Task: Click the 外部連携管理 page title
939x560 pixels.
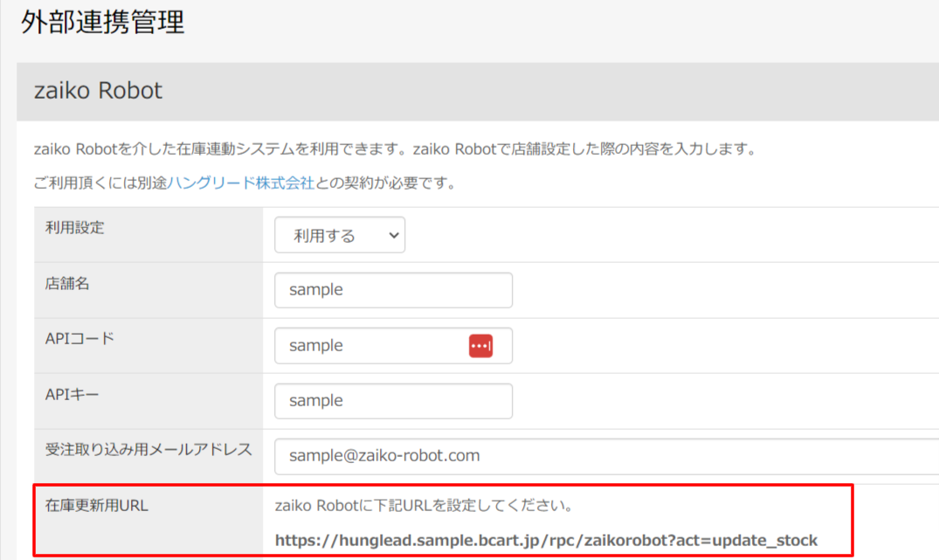Action: point(102,22)
